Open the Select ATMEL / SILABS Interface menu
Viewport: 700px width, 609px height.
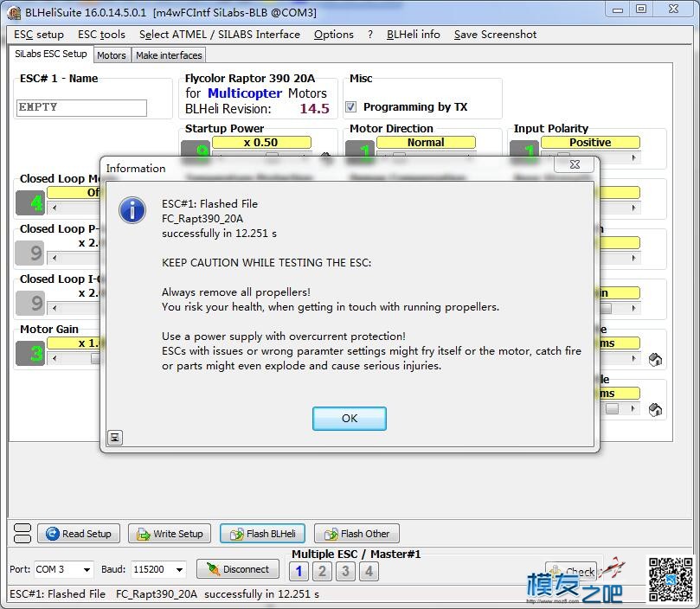pos(220,35)
